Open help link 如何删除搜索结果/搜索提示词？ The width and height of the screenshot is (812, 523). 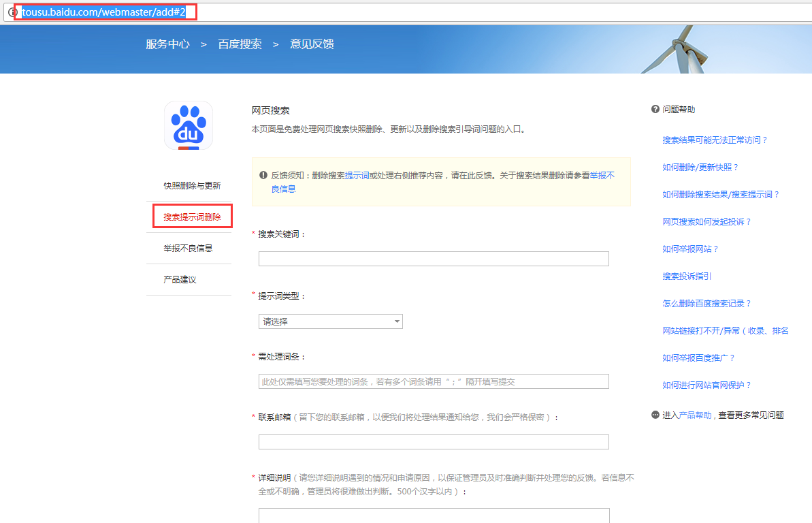pos(721,194)
